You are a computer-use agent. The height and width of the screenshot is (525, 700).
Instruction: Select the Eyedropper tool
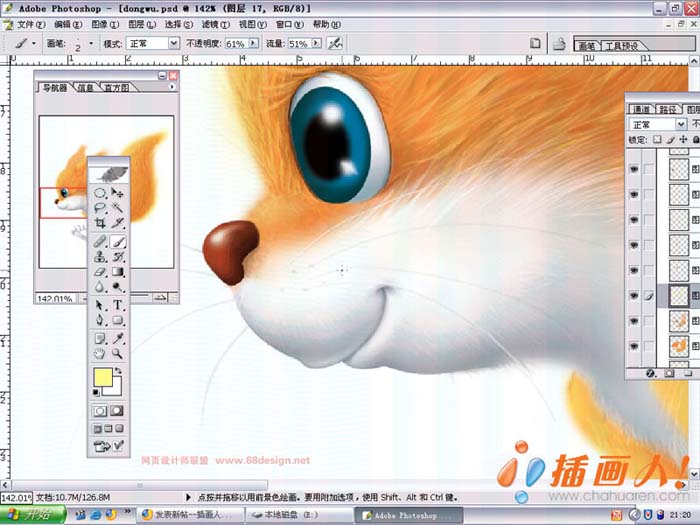[x=117, y=339]
